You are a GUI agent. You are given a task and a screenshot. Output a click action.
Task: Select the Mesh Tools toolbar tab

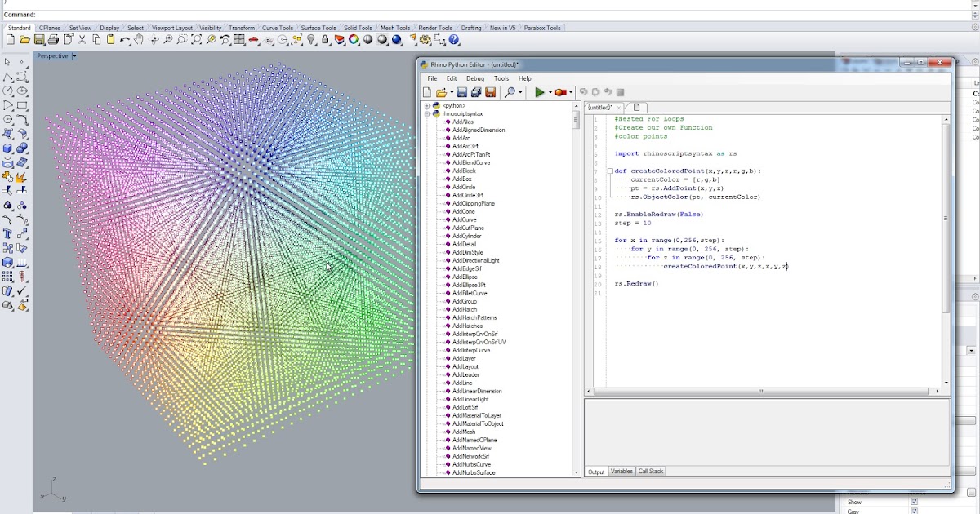(x=395, y=27)
